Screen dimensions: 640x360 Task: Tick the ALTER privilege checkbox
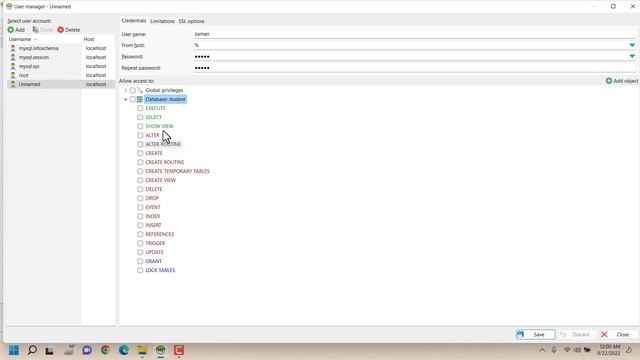(x=140, y=135)
